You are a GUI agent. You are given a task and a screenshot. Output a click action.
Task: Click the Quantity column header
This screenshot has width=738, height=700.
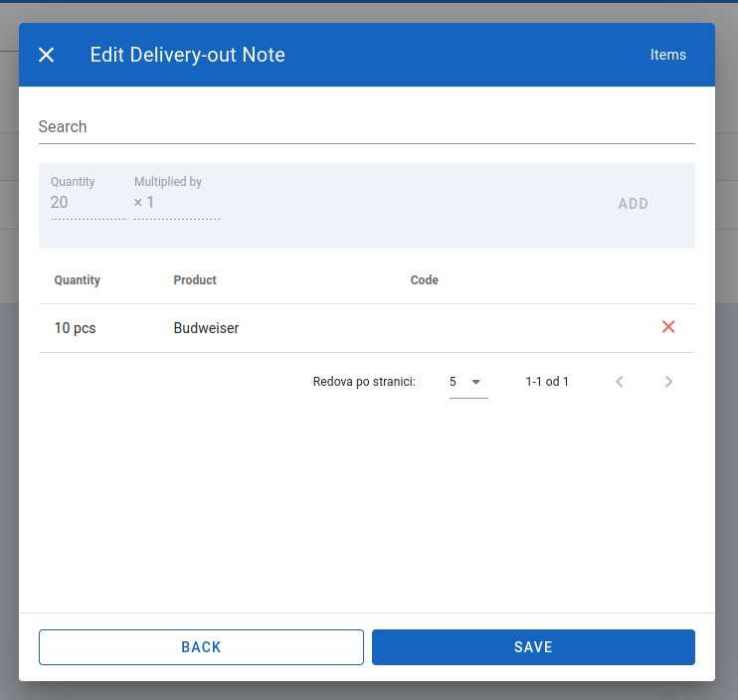(78, 280)
